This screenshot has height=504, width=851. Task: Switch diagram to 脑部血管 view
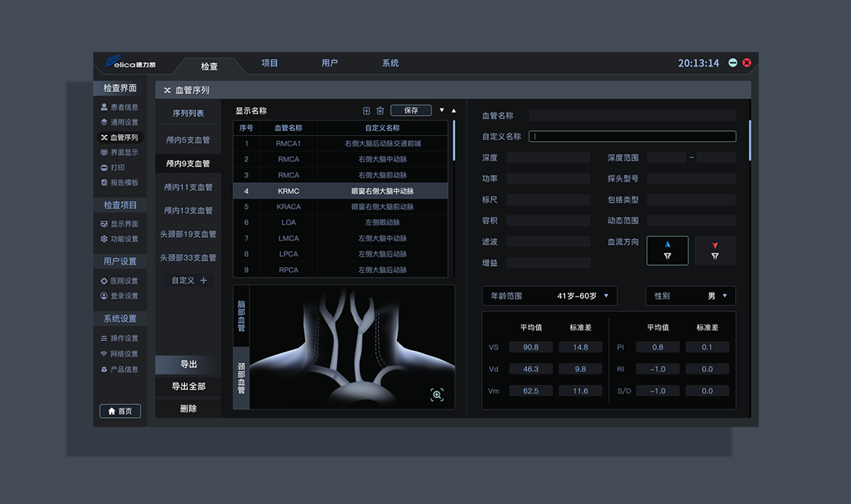[241, 317]
